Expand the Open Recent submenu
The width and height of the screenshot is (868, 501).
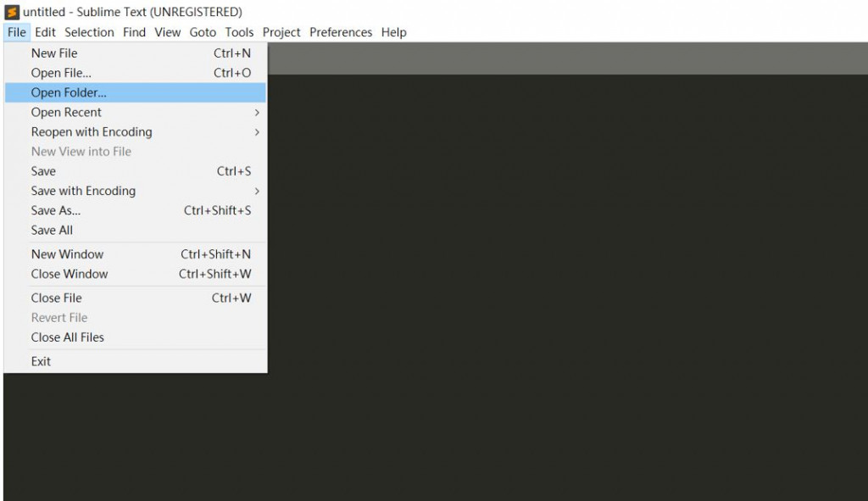click(x=135, y=113)
